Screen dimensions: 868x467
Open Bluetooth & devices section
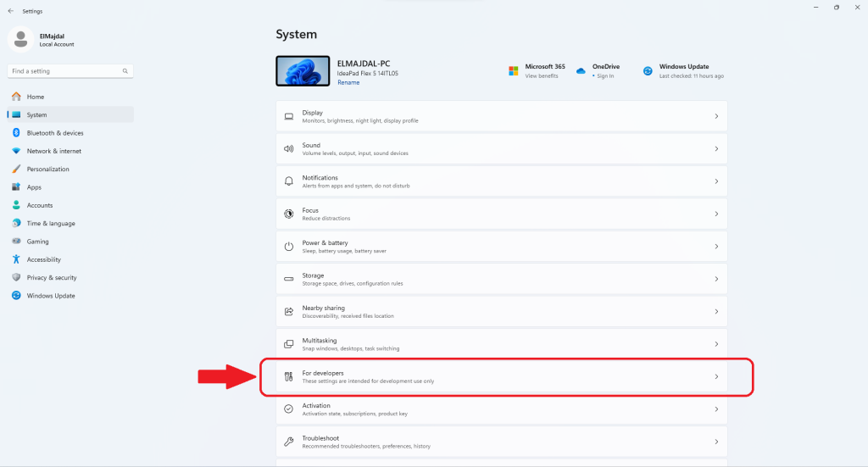tap(70, 133)
